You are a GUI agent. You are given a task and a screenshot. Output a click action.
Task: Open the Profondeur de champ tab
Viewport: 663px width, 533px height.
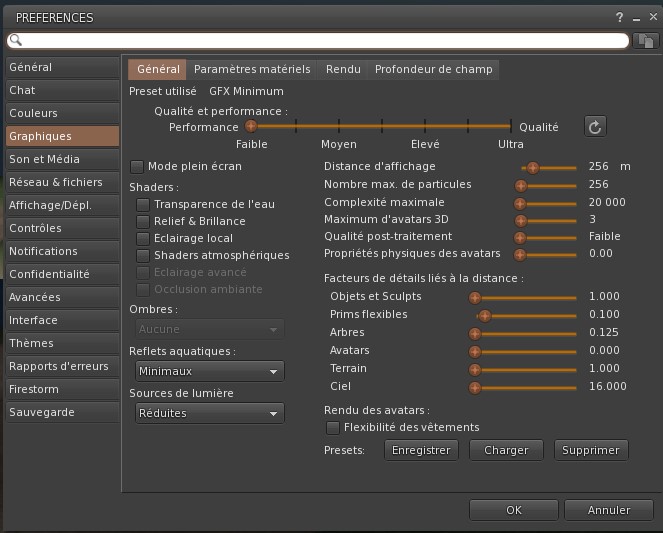[x=433, y=69]
